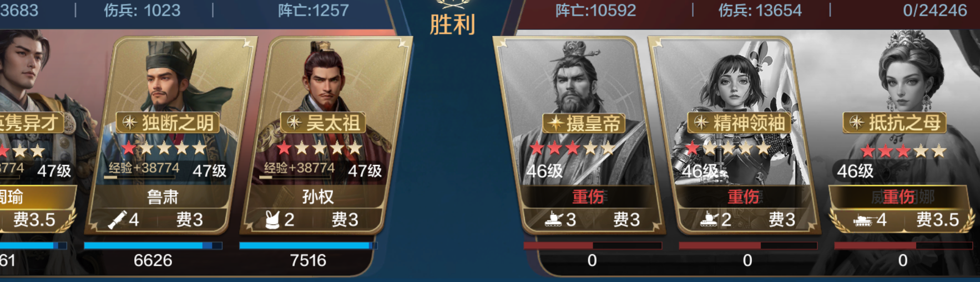Image resolution: width=980 pixels, height=282 pixels.
Task: Click the 重伤 status on the 摄皇帝 card
Action: [588, 197]
